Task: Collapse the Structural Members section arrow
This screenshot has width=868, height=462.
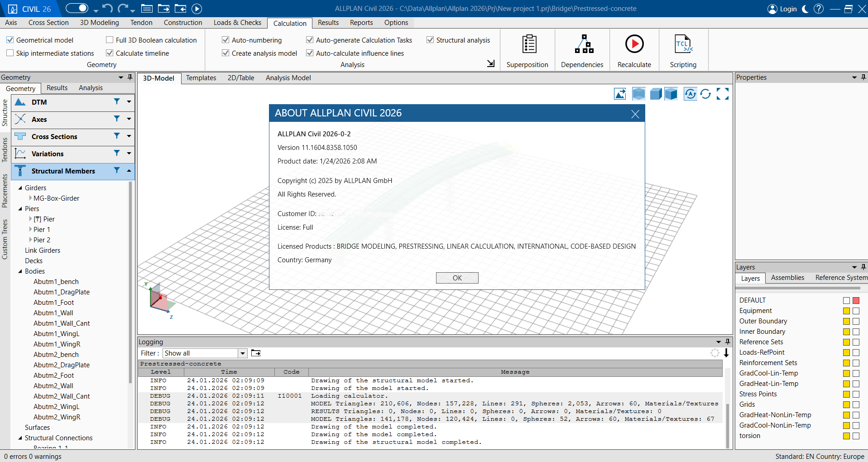Action: point(129,170)
